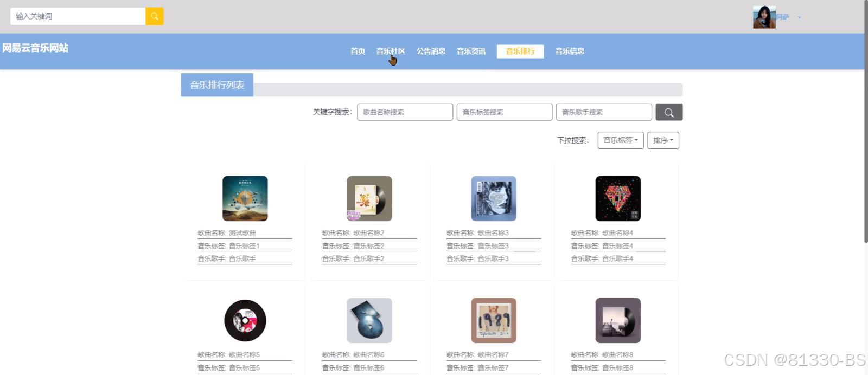868x375 pixels.
Task: Focus the 音乐标签搜索 input
Action: [x=505, y=112]
